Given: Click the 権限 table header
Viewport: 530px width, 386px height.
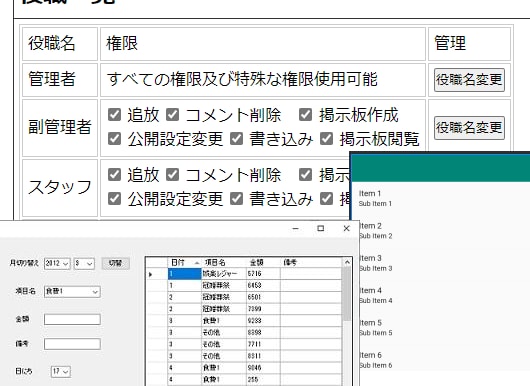Looking at the screenshot, I should (263, 44).
